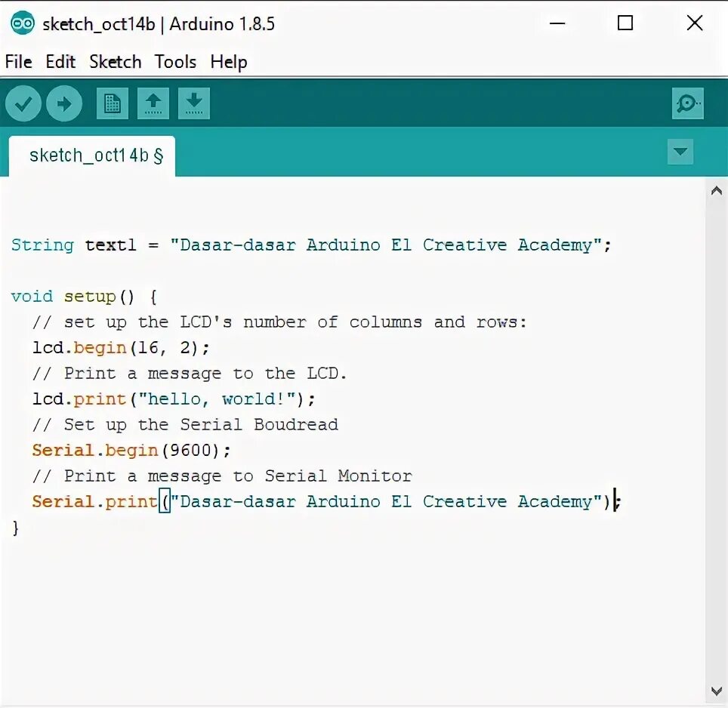
Task: Click the scrollbar up arrow
Action: pyautogui.click(x=717, y=191)
